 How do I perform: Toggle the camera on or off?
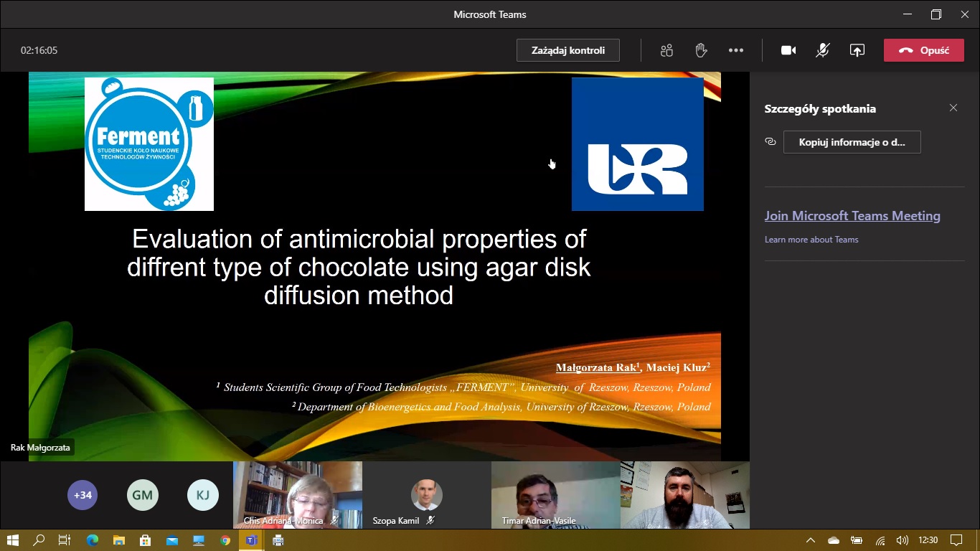[788, 50]
